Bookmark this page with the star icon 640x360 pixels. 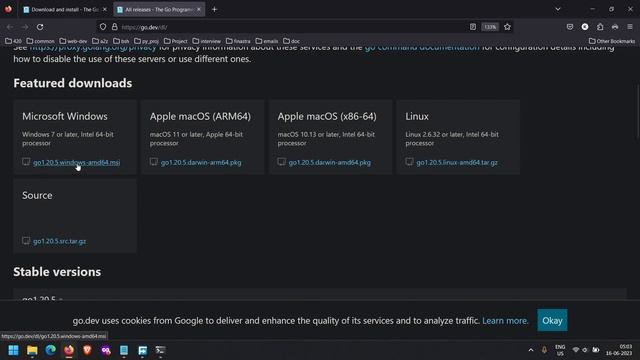coord(507,27)
